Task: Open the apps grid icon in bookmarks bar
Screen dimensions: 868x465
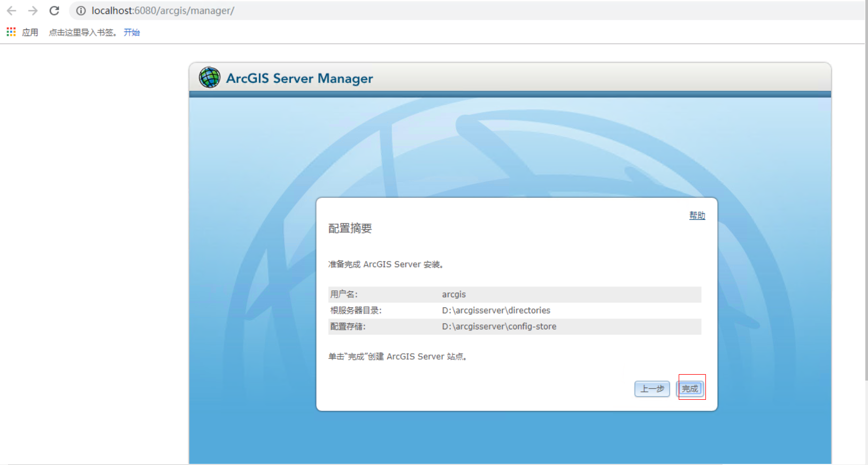Action: [x=11, y=32]
